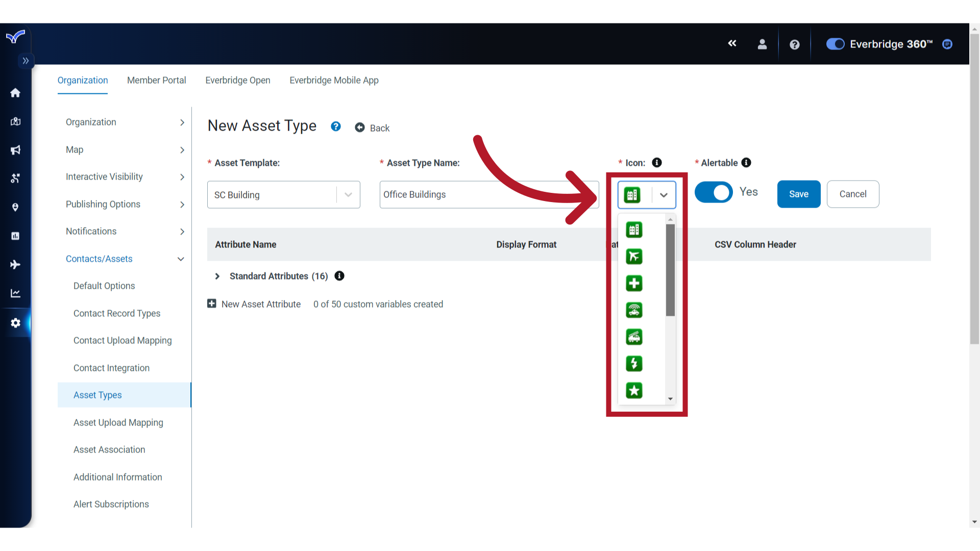Screen dimensions: 980x551
Task: Click the CSV Column Header column
Action: pyautogui.click(x=755, y=244)
